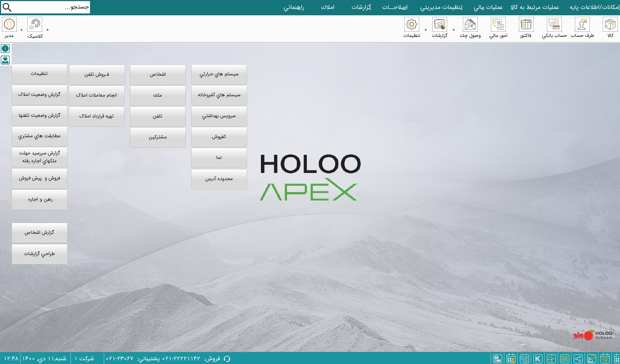Click the اشخاص button
The width and height of the screenshot is (620, 364).
click(x=158, y=75)
